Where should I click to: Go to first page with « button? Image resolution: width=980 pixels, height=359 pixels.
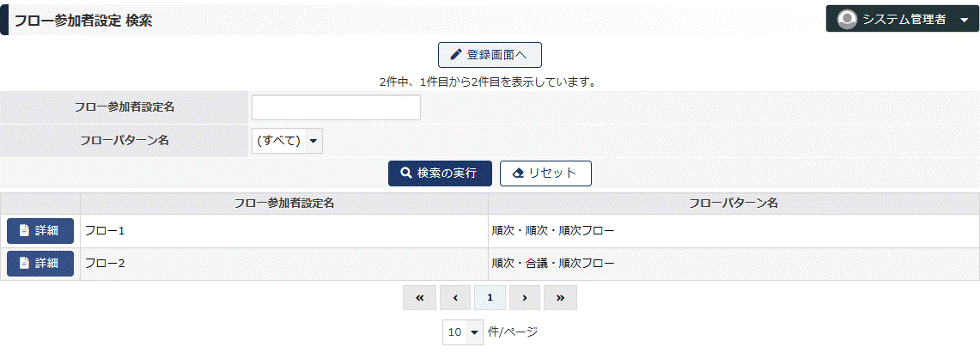coord(420,298)
